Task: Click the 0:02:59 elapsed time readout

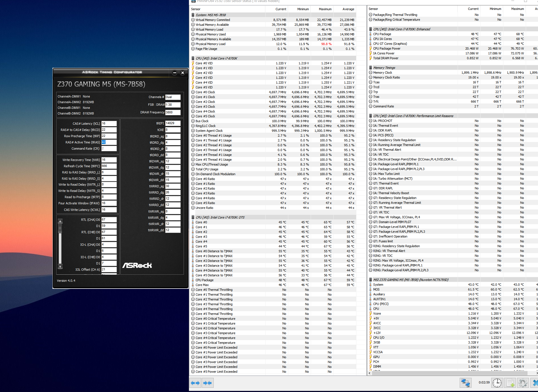Action: [x=484, y=382]
